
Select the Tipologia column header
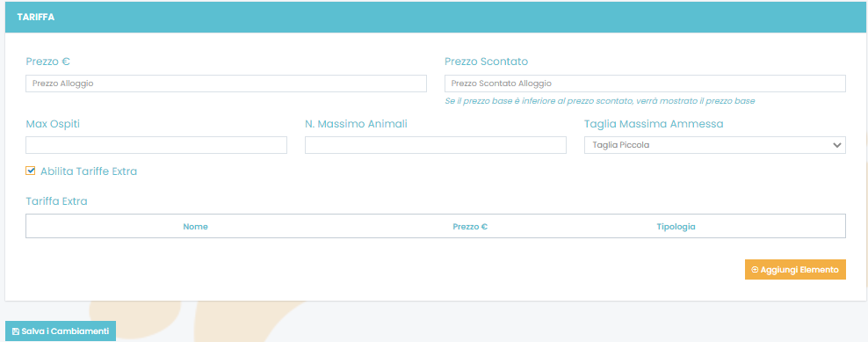[676, 227]
